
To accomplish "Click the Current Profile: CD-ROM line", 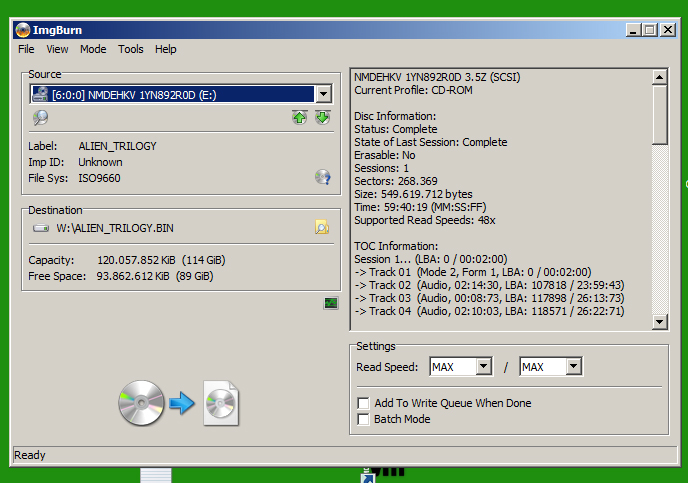I will [413, 90].
